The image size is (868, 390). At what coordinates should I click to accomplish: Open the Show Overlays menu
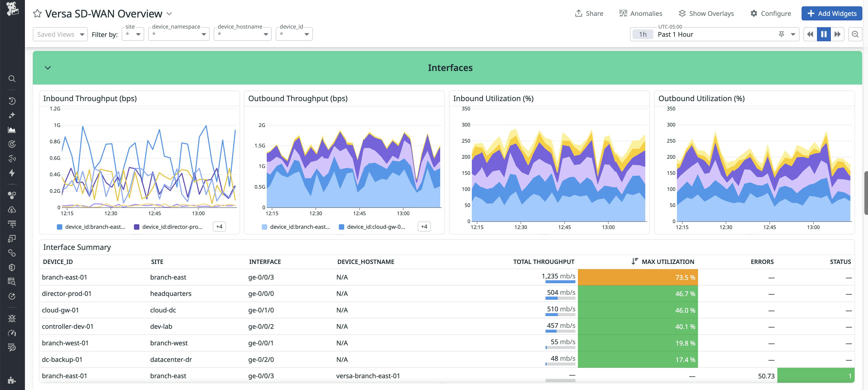[x=706, y=13]
